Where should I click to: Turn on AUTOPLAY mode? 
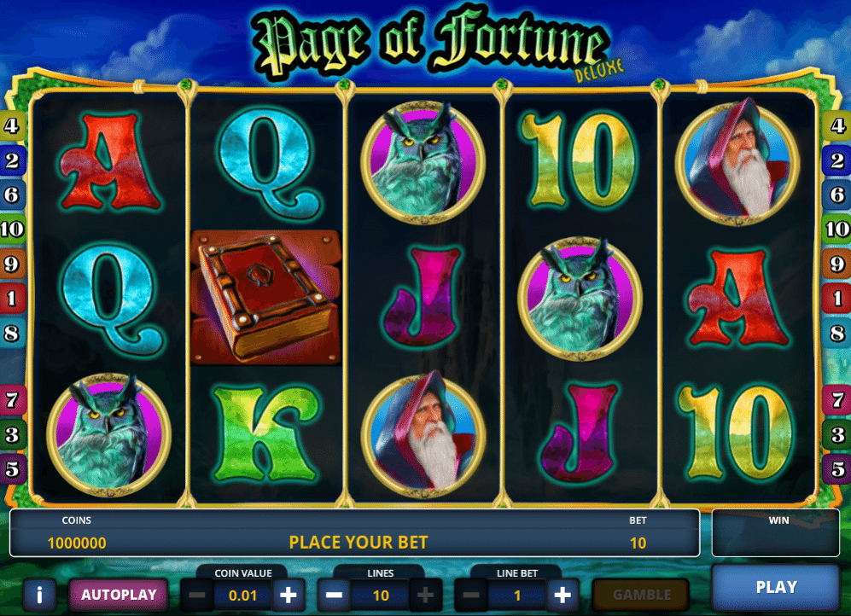click(x=119, y=595)
